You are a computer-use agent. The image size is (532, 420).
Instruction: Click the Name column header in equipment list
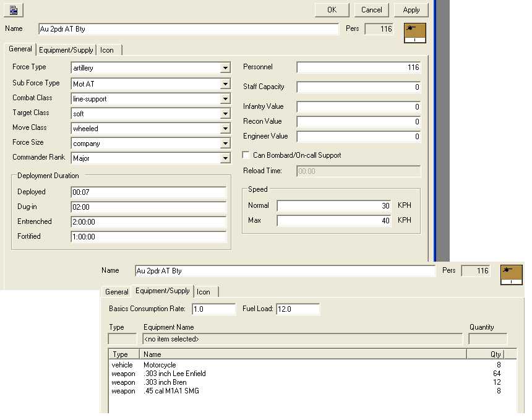[x=303, y=354]
